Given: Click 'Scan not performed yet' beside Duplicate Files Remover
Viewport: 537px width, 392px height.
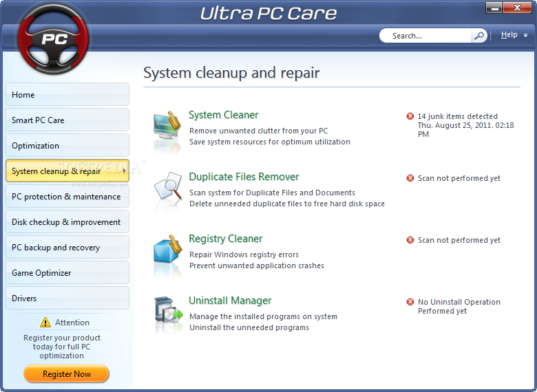Looking at the screenshot, I should coord(459,178).
